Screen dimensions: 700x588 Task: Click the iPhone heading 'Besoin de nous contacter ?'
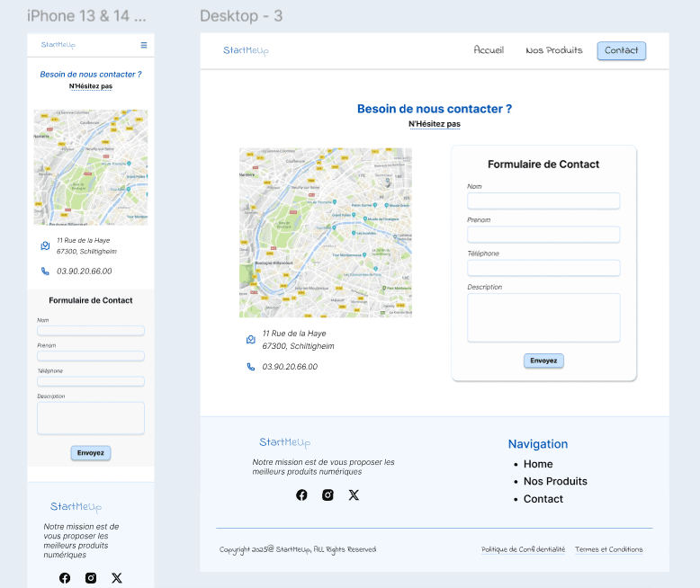click(x=91, y=75)
